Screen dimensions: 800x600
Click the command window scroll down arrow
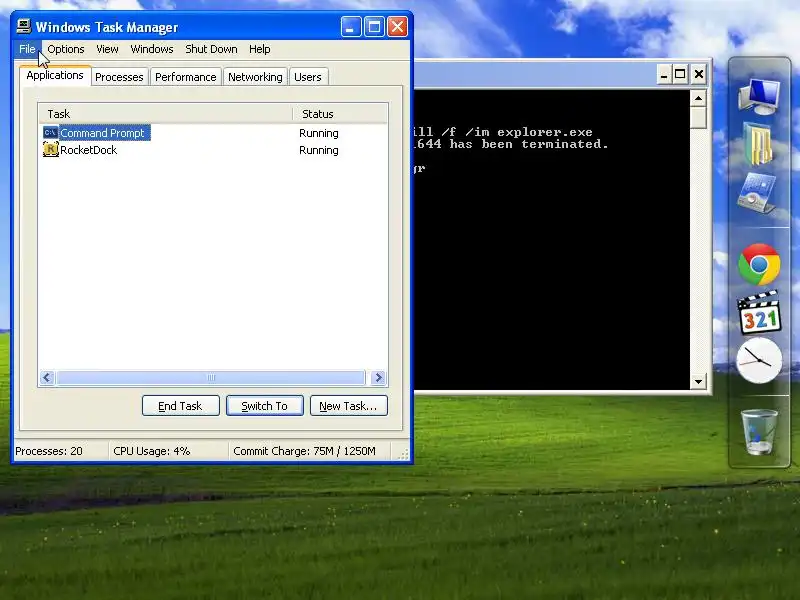coord(698,381)
